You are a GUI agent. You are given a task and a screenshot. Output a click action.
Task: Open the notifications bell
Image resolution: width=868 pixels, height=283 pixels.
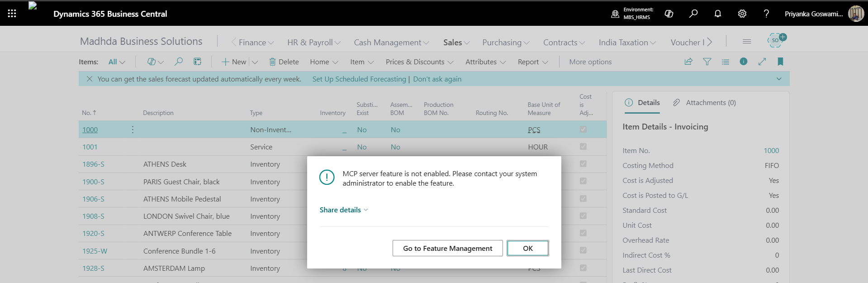click(718, 14)
